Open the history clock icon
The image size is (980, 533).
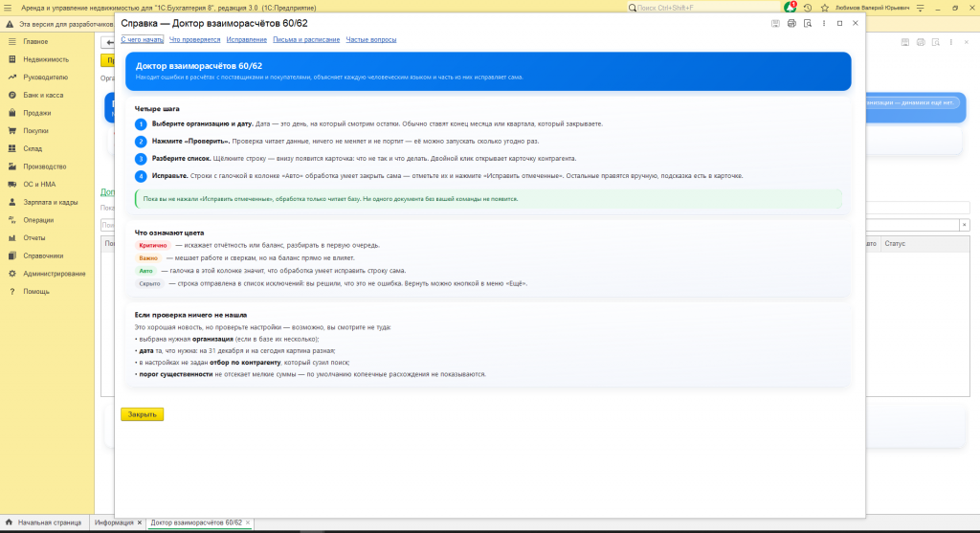(808, 8)
